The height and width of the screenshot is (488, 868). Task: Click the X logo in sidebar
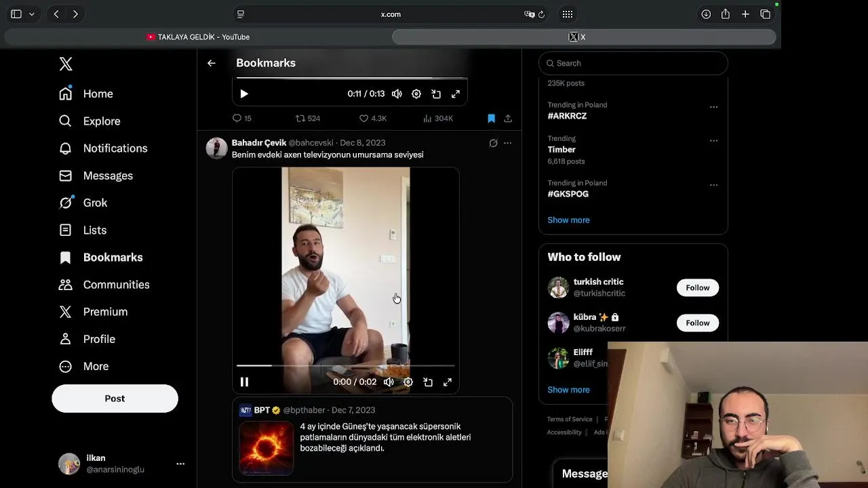pos(66,64)
